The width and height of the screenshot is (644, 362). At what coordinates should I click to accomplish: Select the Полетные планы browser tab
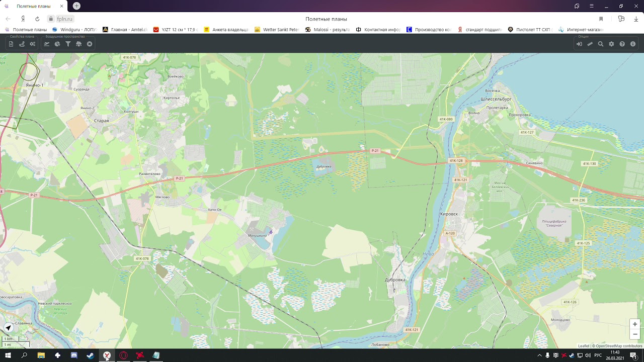(34, 6)
